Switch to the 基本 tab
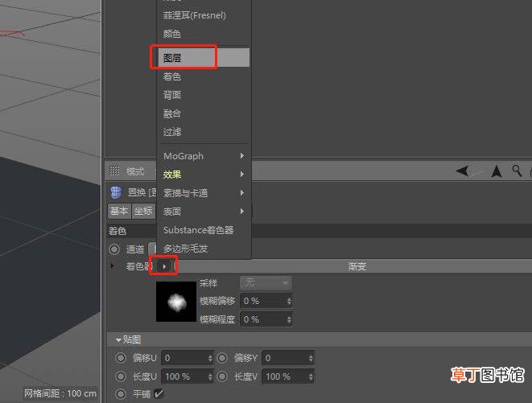Viewport: 532px width, 403px height. pos(119,211)
